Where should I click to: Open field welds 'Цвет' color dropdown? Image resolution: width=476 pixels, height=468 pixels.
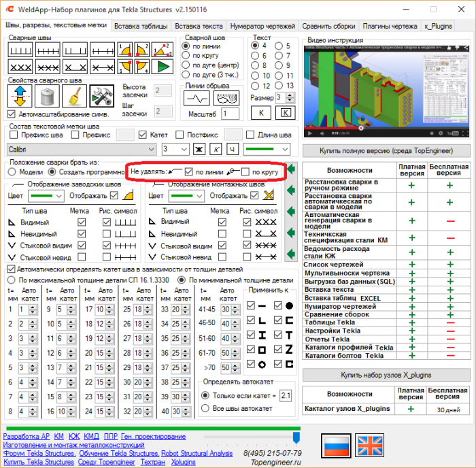(186, 196)
